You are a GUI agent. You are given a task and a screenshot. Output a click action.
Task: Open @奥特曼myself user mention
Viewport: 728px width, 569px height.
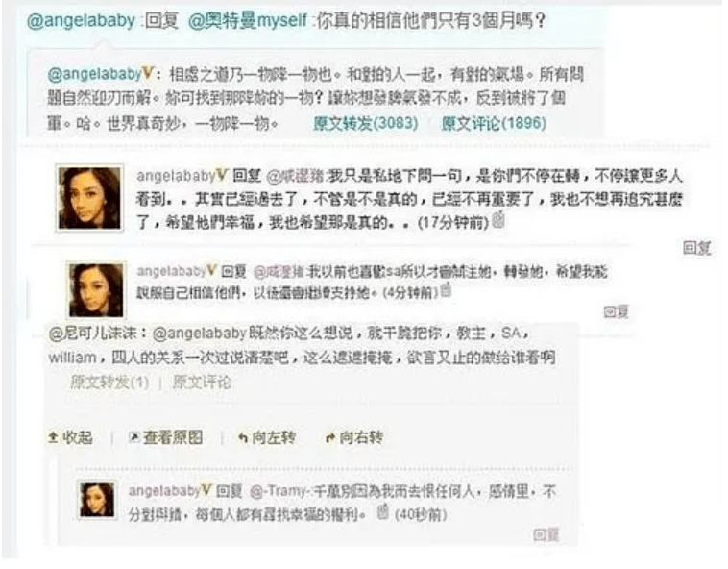tap(248, 21)
